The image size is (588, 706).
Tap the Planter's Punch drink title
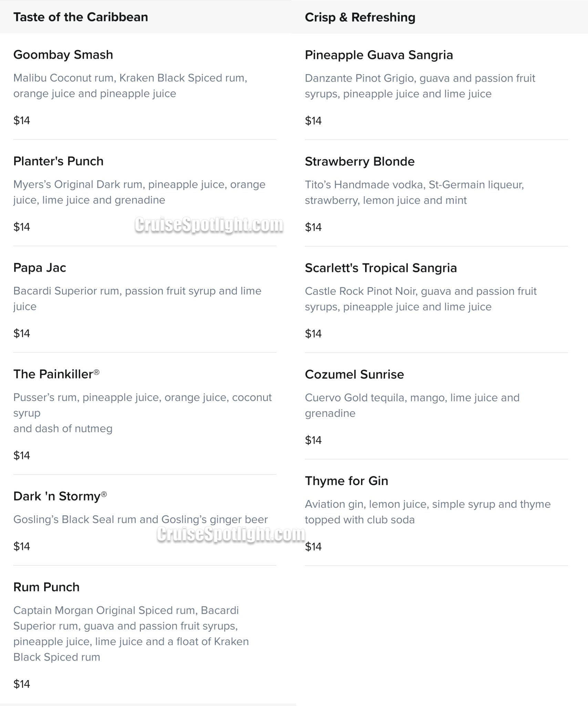click(x=58, y=161)
